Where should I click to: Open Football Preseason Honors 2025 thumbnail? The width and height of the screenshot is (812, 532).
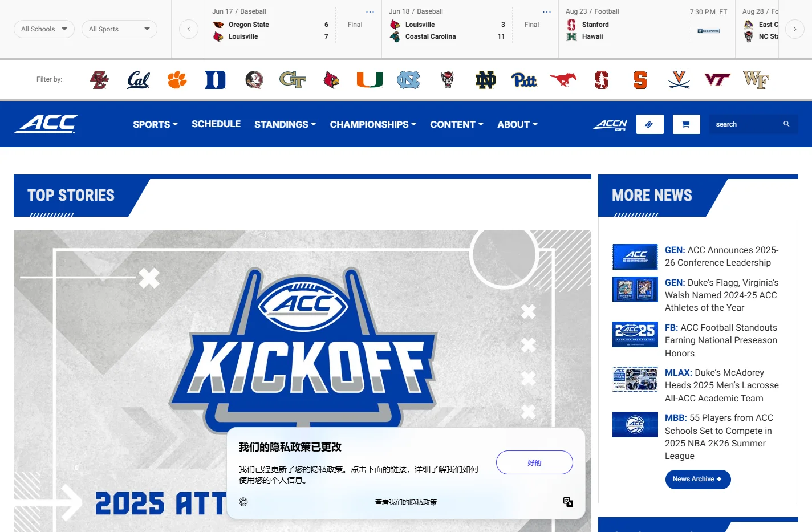635,334
